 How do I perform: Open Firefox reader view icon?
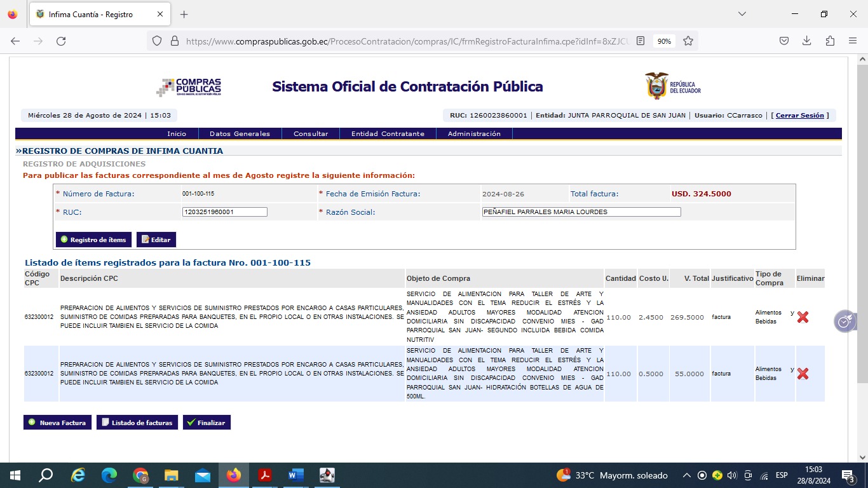641,41
